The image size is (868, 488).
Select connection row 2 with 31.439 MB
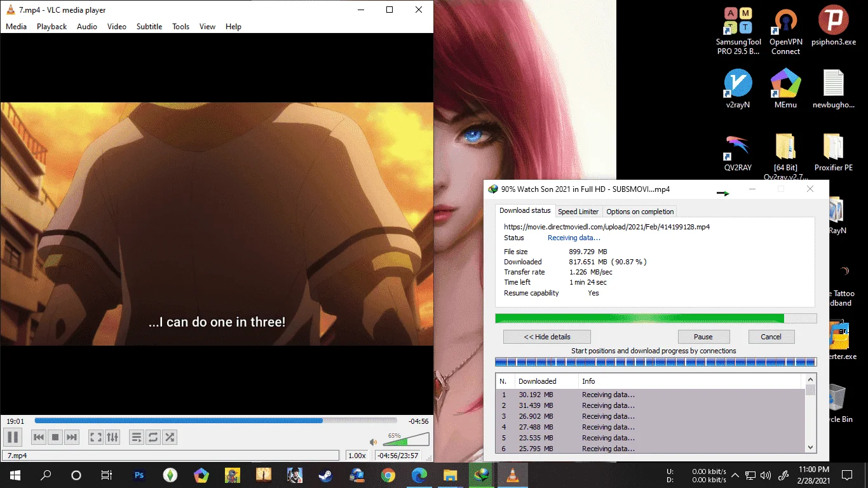pyautogui.click(x=651, y=405)
